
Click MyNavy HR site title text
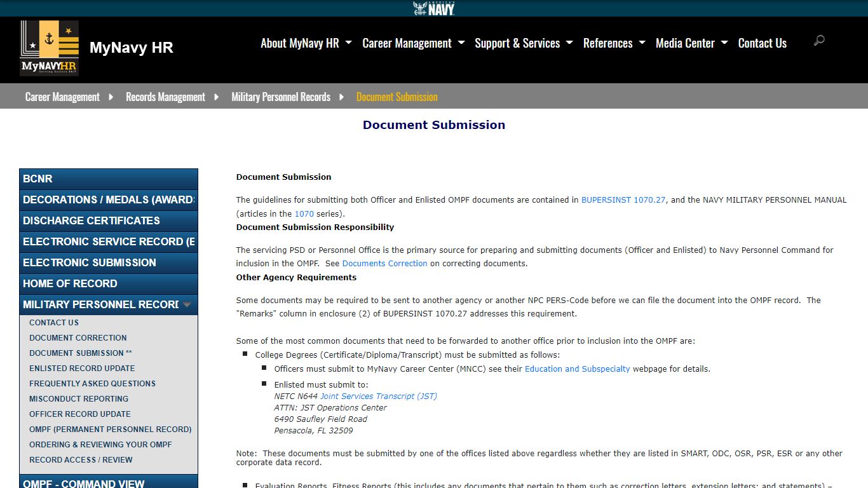132,48
